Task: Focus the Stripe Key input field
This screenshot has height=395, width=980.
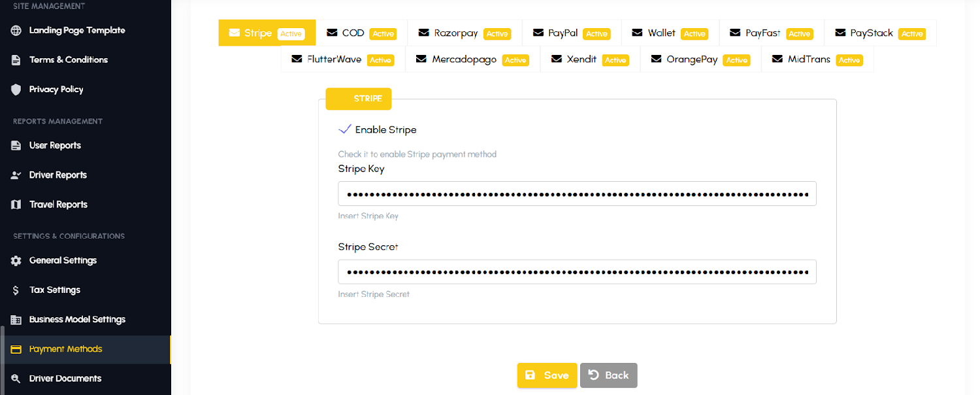Action: [577, 194]
